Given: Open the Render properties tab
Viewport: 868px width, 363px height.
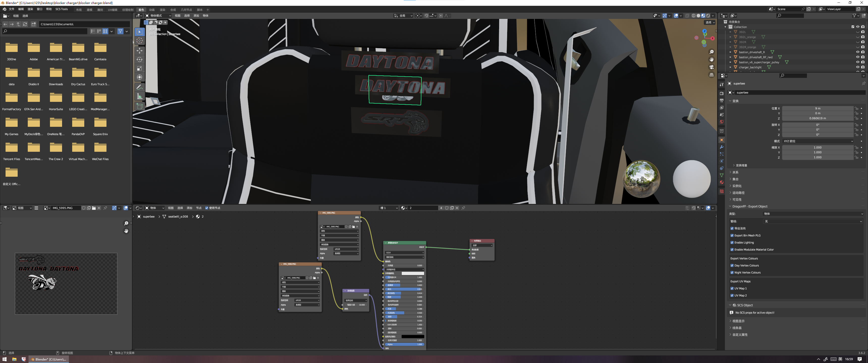Looking at the screenshot, I should click(x=721, y=93).
